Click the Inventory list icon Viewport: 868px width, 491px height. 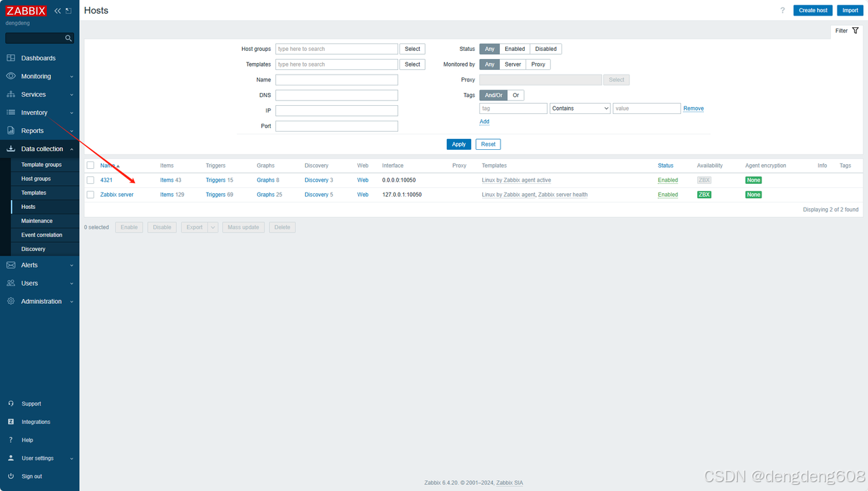[11, 113]
